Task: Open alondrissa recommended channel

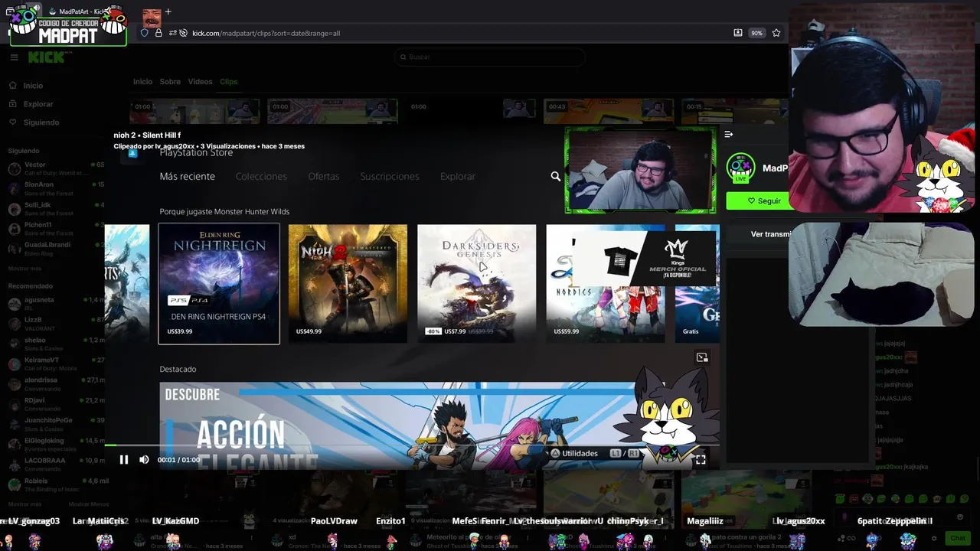Action: pos(56,383)
